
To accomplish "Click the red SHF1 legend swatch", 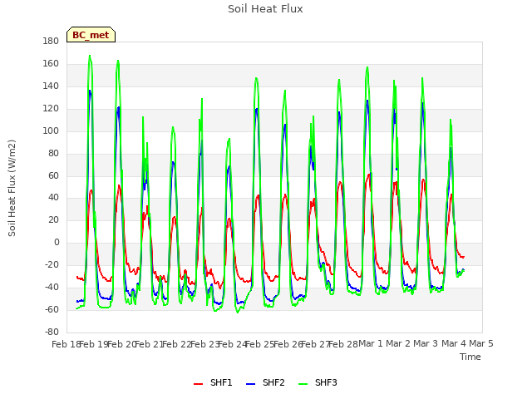I will [x=198, y=384].
